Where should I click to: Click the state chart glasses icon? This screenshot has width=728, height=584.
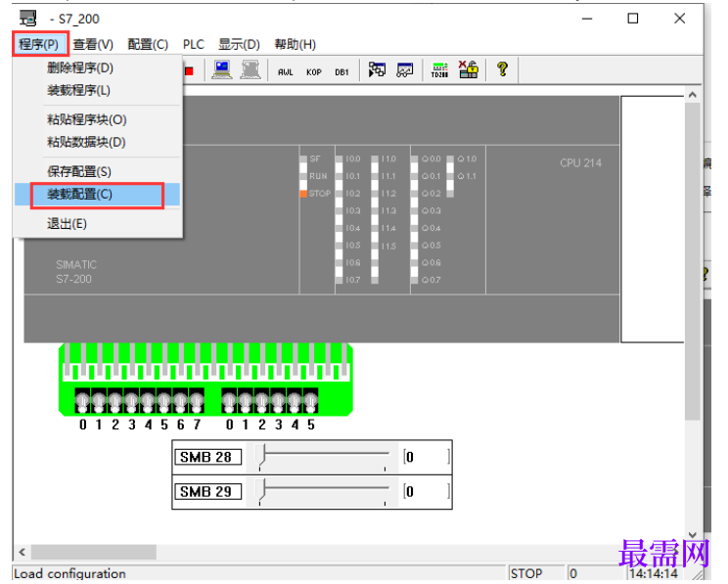[405, 69]
